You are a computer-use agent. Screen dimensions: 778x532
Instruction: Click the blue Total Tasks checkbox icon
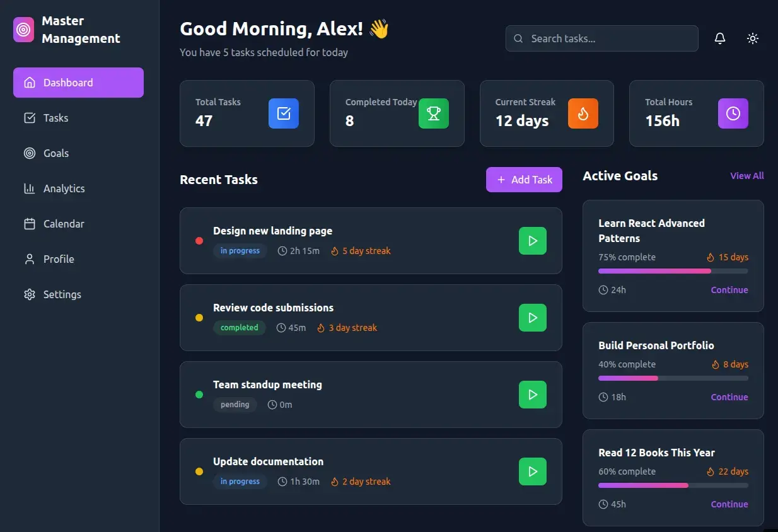pos(284,113)
